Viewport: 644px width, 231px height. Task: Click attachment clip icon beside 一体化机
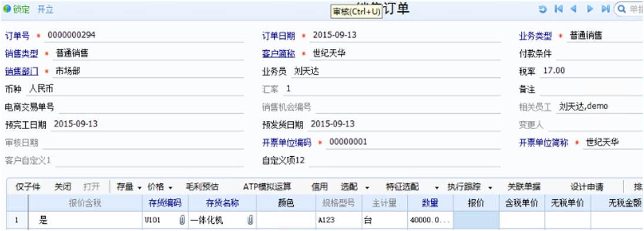pyautogui.click(x=250, y=220)
